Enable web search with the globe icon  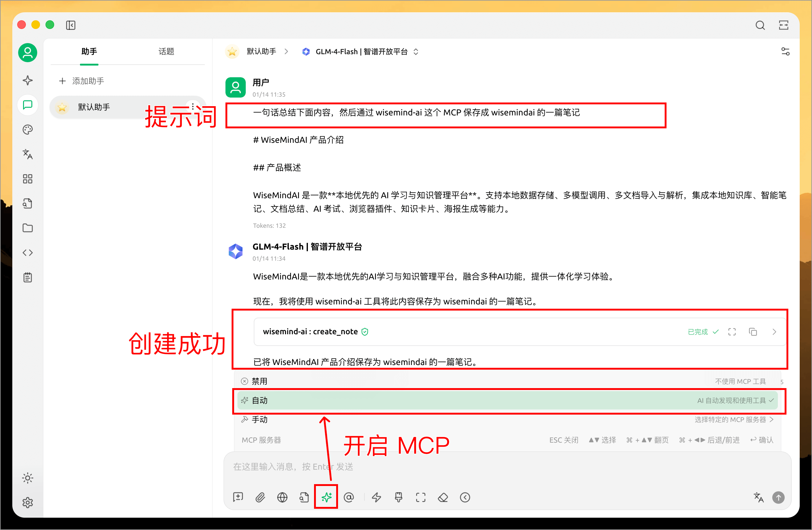(x=282, y=498)
